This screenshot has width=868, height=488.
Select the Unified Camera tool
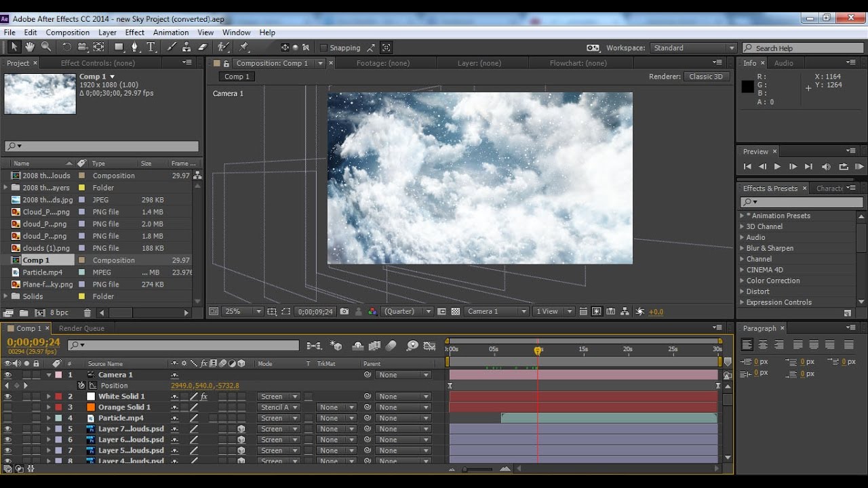pos(83,47)
